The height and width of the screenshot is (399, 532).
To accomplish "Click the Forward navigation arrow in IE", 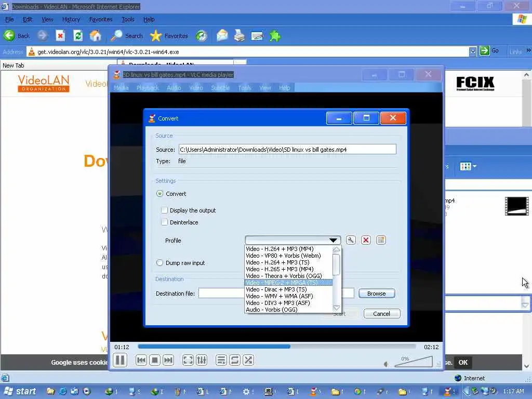I will (43, 36).
